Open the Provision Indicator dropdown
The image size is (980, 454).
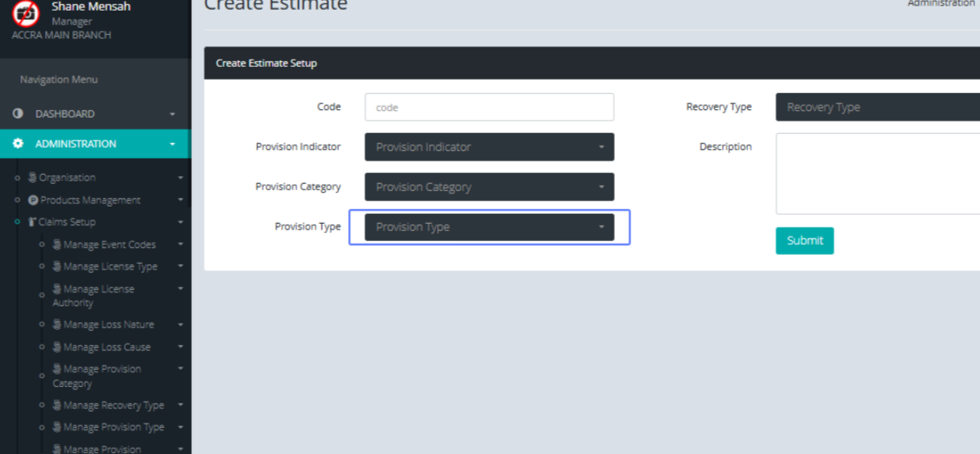[x=488, y=147]
